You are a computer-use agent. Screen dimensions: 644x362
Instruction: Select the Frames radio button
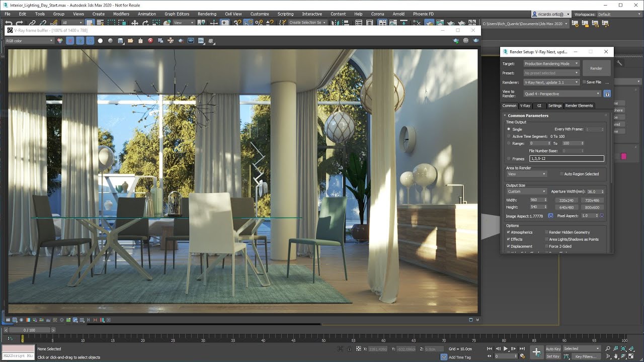pos(509,158)
